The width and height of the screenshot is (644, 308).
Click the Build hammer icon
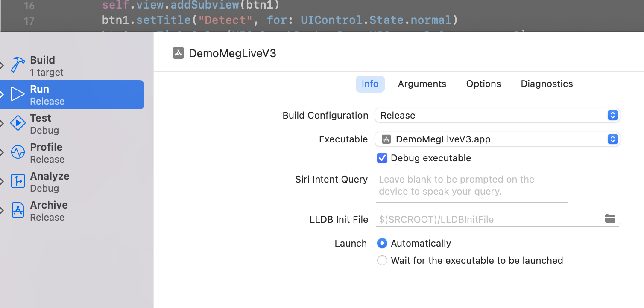click(18, 65)
